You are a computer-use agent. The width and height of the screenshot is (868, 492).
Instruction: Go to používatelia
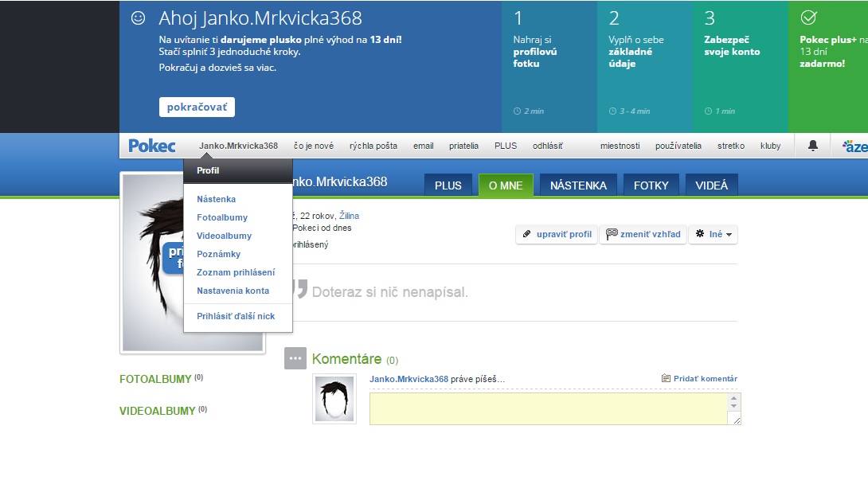678,146
